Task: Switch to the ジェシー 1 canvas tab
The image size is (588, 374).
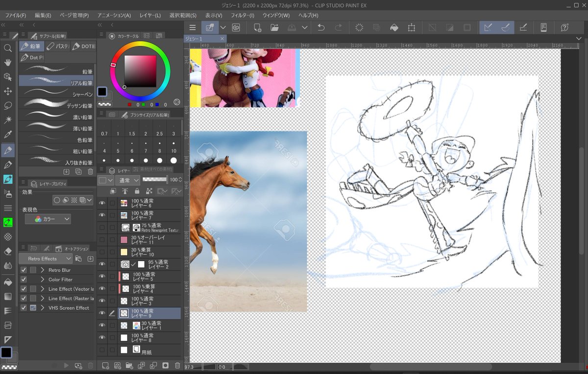Action: click(x=205, y=39)
